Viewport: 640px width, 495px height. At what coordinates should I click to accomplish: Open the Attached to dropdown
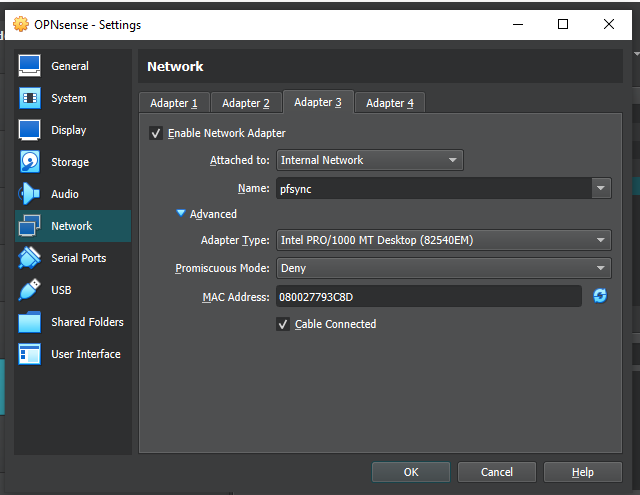pyautogui.click(x=370, y=160)
